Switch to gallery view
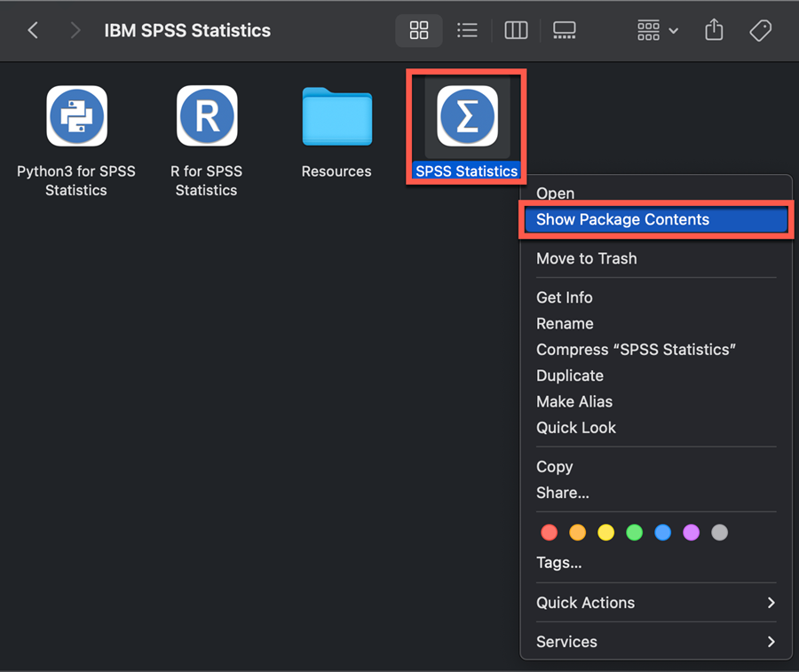The width and height of the screenshot is (799, 672). [564, 30]
